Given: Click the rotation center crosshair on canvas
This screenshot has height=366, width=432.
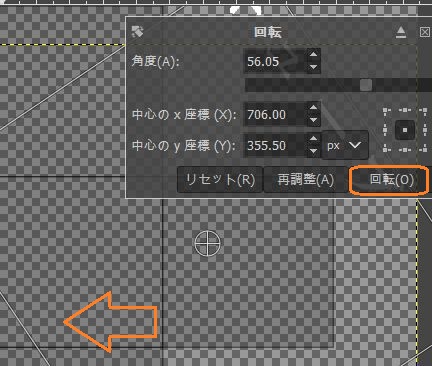Looking at the screenshot, I should [207, 243].
